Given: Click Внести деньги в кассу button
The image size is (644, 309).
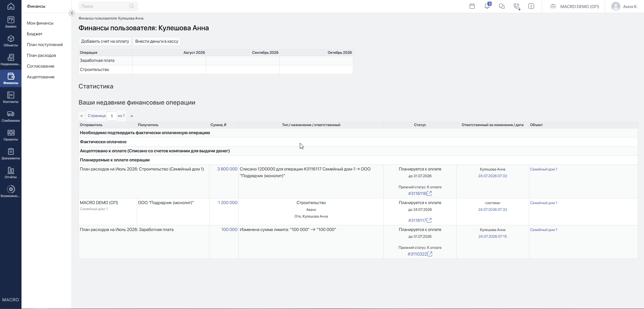Looking at the screenshot, I should [157, 41].
